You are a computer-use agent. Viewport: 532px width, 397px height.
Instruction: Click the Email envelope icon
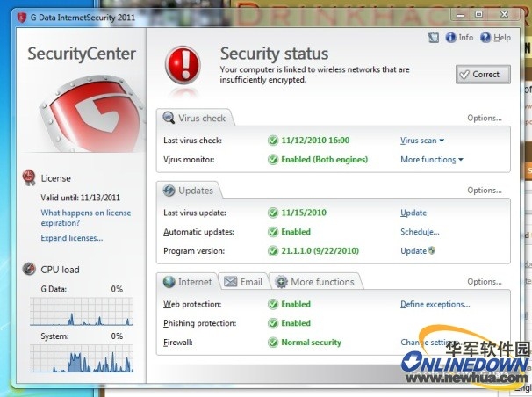pyautogui.click(x=230, y=282)
